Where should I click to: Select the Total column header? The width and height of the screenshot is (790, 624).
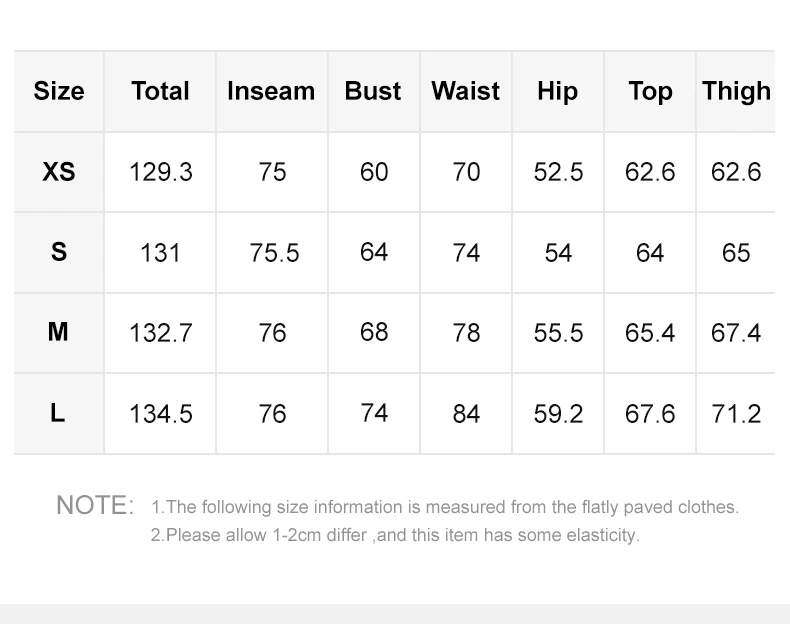point(160,91)
